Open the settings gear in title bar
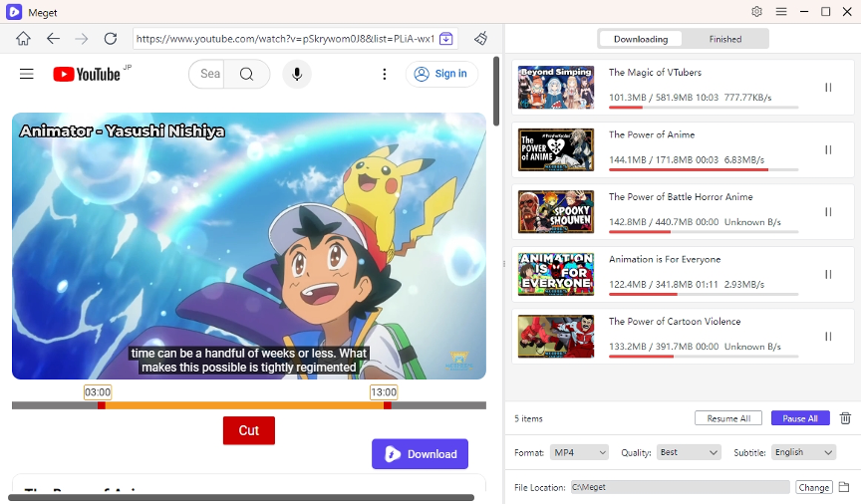861x504 pixels. tap(756, 12)
